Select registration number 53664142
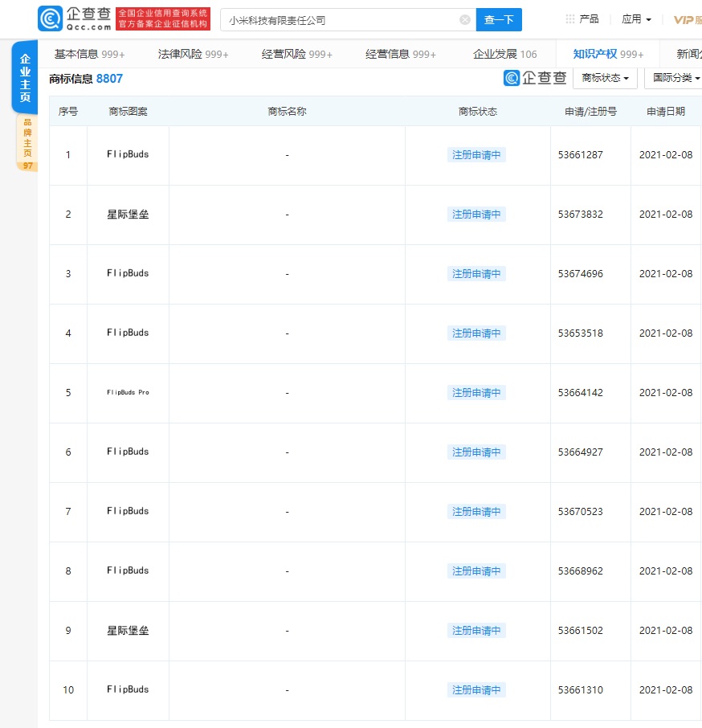The width and height of the screenshot is (702, 728). pyautogui.click(x=581, y=393)
